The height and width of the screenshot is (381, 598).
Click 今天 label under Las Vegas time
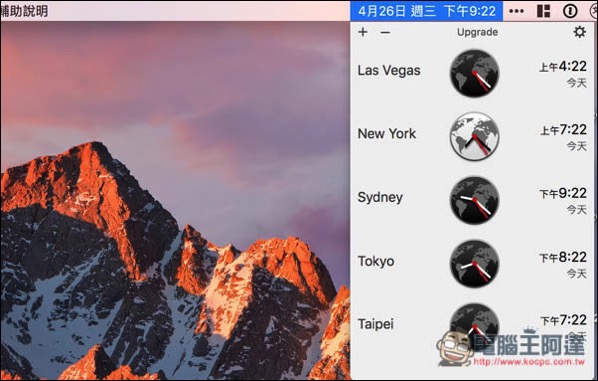pos(576,82)
